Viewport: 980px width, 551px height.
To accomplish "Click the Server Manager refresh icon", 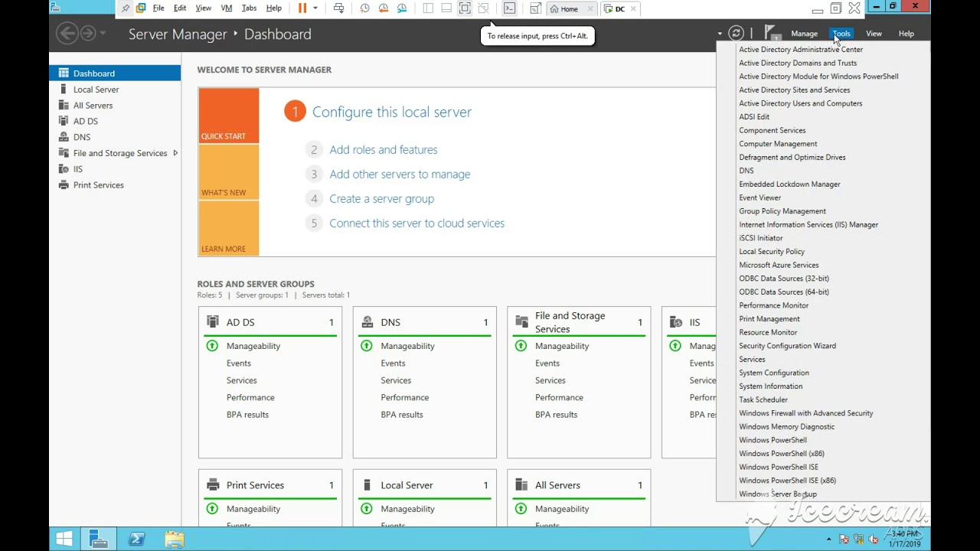I will [736, 33].
